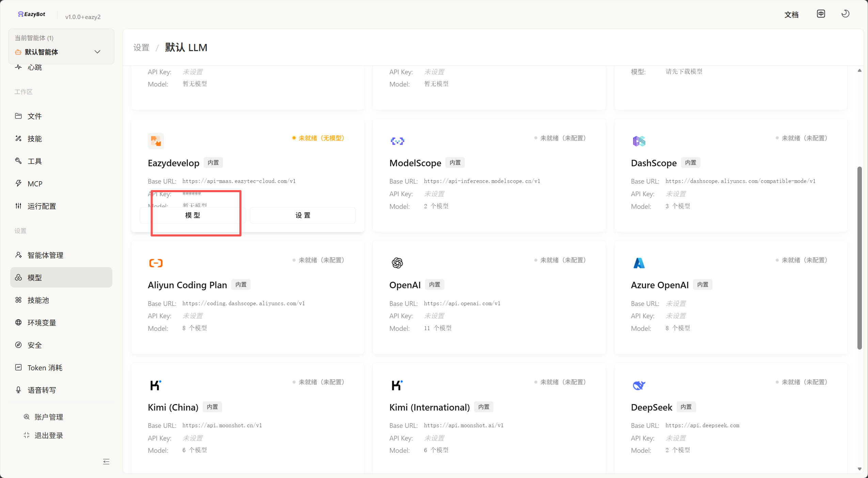Screen dimensions: 868x478
Task: Click the 文件 folder icon
Action: pos(18,116)
